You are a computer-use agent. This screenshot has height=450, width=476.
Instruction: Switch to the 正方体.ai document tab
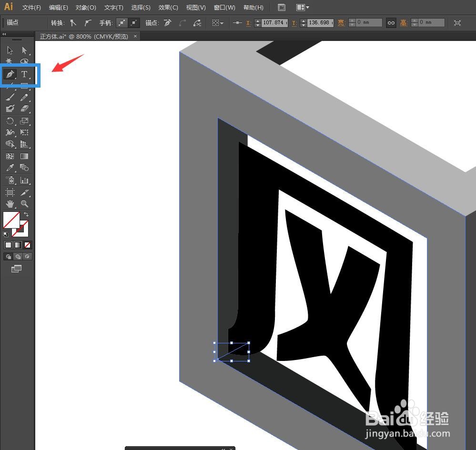coord(86,36)
